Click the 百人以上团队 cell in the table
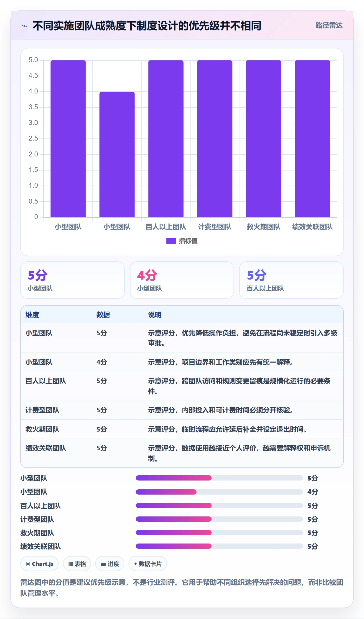Viewport: 364px width, 619px height. (x=46, y=381)
